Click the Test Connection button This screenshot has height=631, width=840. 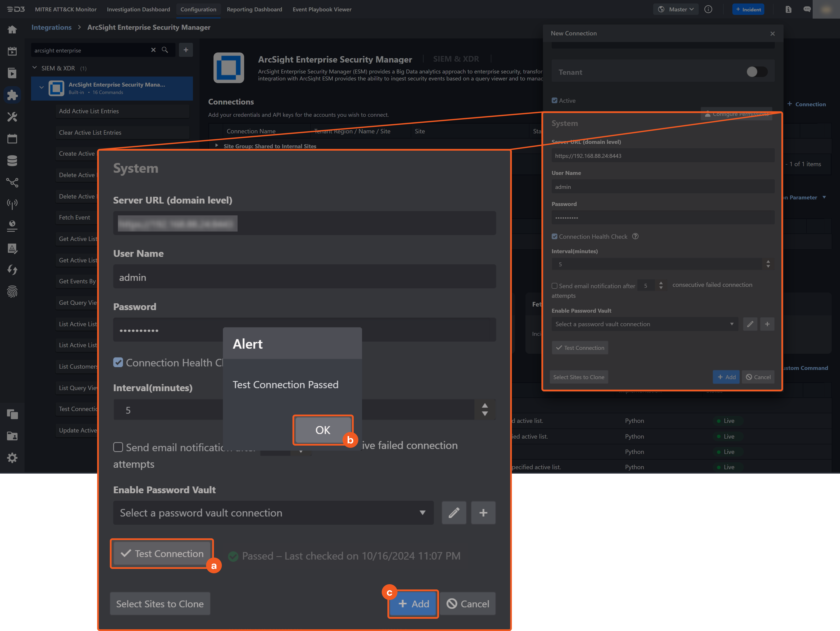tap(162, 554)
